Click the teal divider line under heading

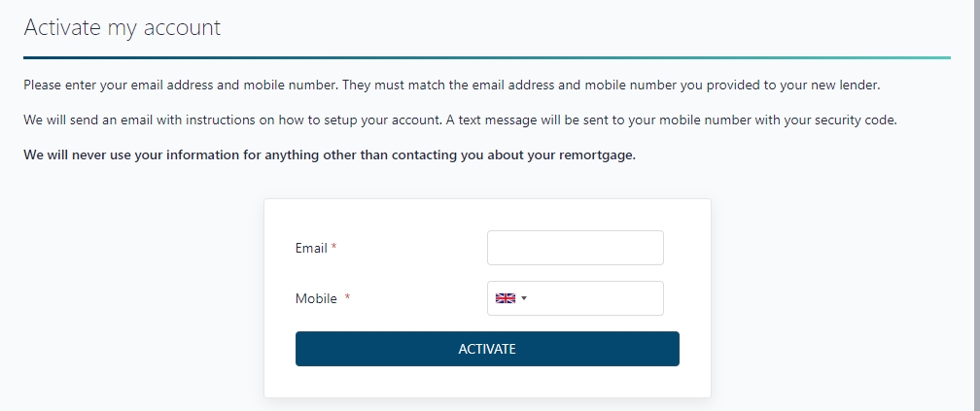(486, 58)
